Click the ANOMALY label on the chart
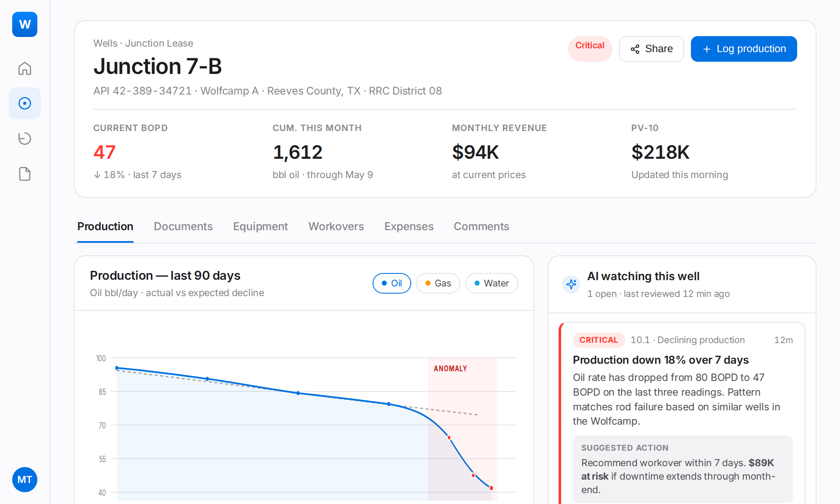Viewport: 840px width, 504px height. 450,368
